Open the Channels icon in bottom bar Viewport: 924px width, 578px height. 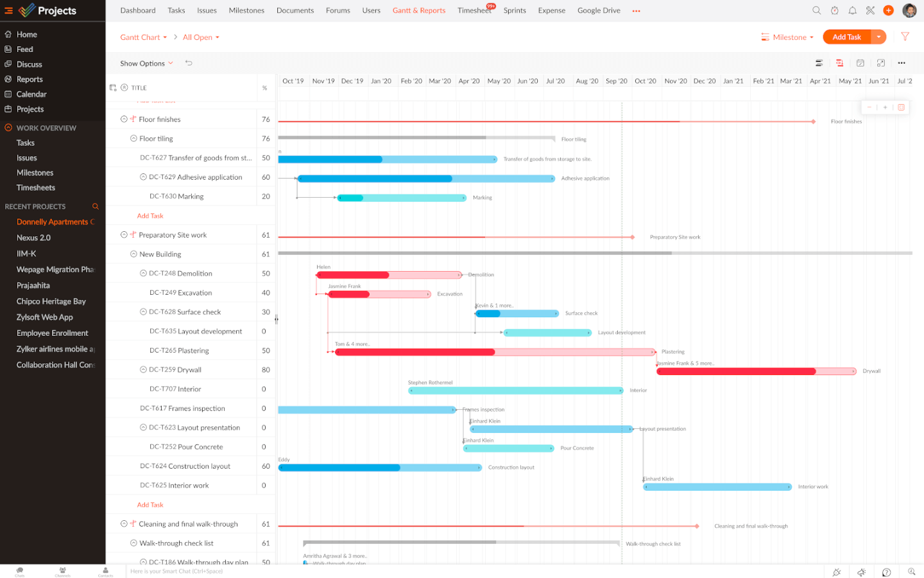click(x=62, y=571)
